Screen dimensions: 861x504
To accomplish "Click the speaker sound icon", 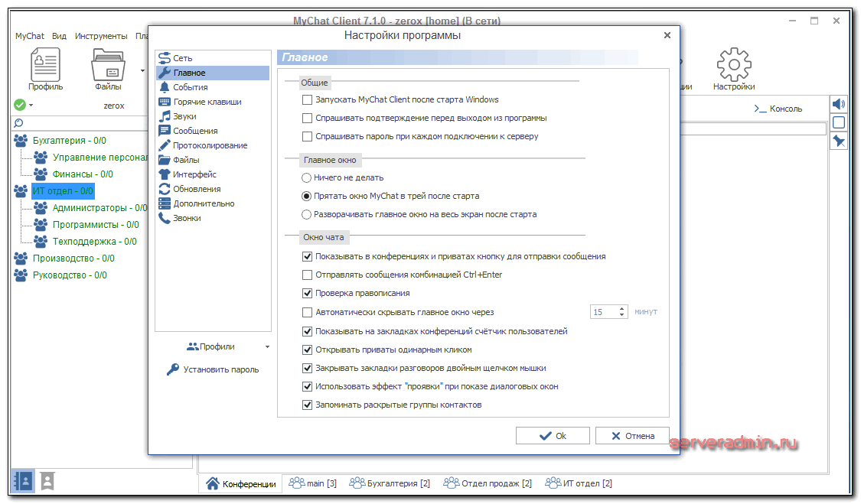I will 839,104.
